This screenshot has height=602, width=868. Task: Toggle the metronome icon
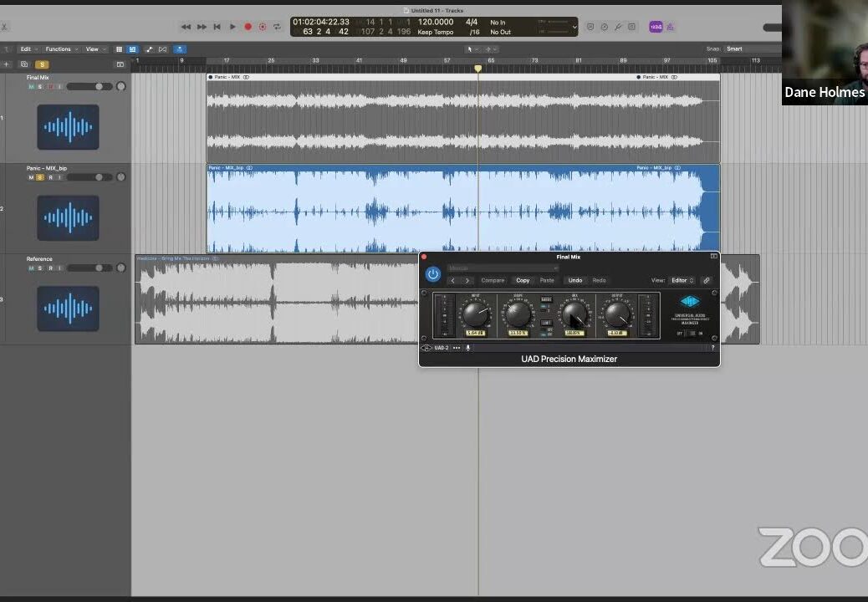click(671, 27)
